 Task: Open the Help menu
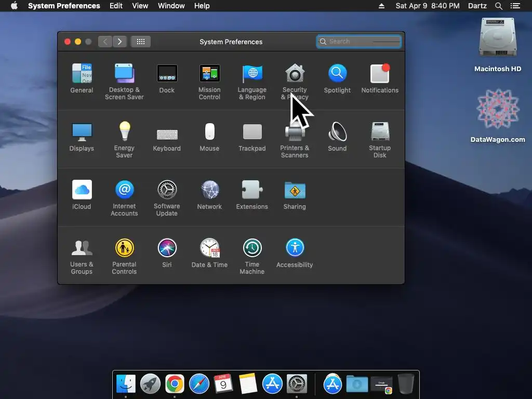(202, 6)
